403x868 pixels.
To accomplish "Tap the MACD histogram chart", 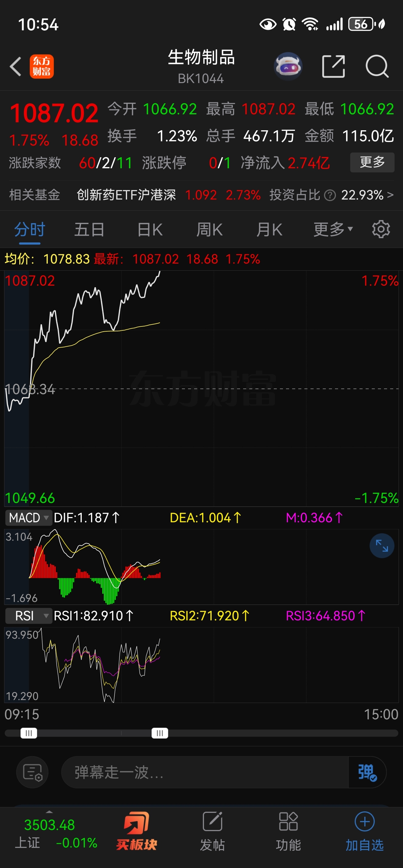I will pos(201,567).
